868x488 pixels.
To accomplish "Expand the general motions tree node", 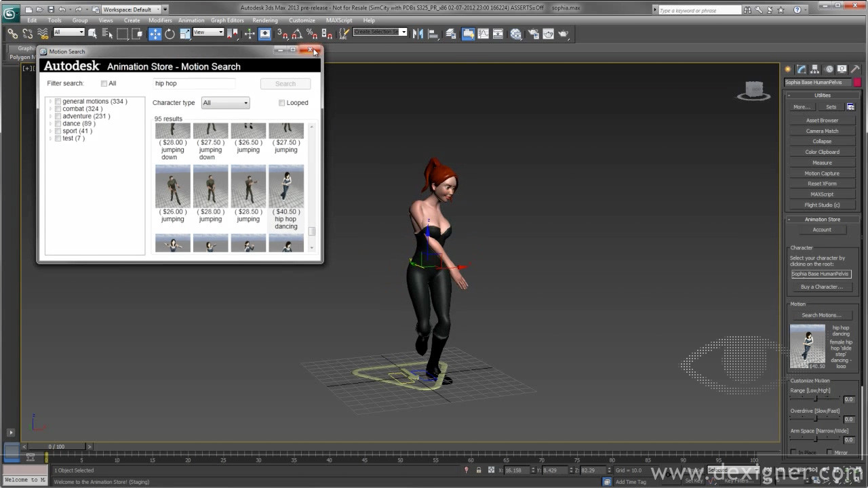I will (x=50, y=102).
